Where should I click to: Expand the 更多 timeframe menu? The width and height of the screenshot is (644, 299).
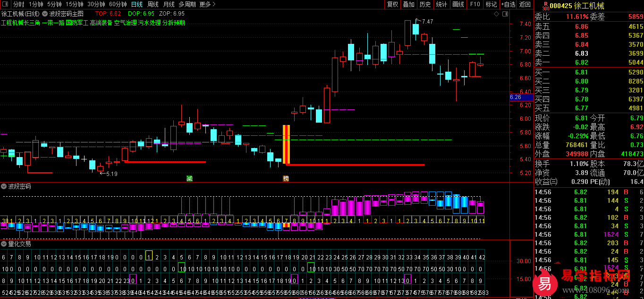point(207,4)
